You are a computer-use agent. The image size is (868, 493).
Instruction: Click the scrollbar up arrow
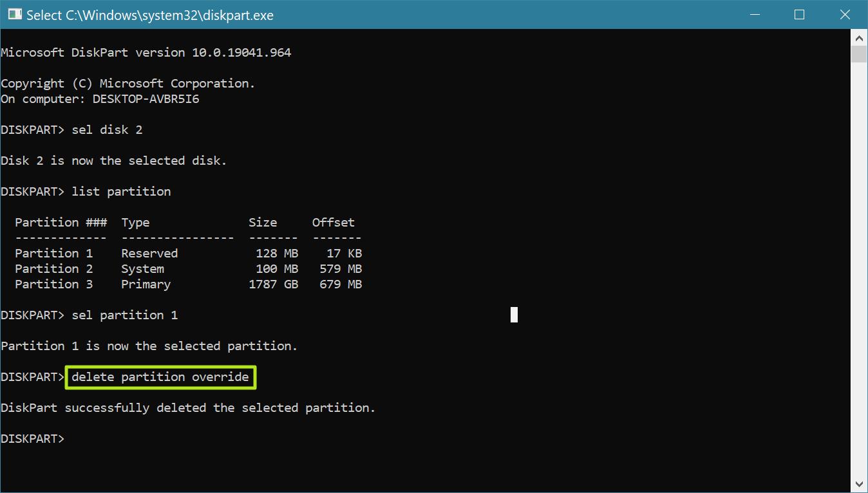click(859, 37)
